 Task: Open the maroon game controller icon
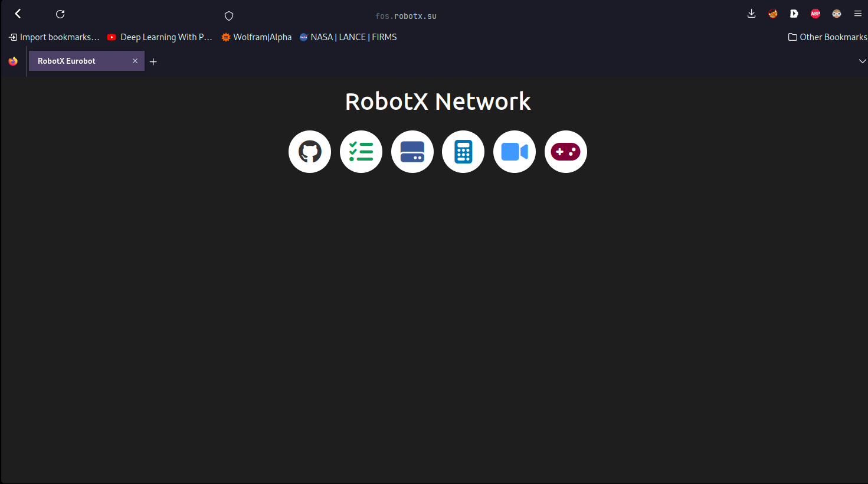tap(565, 152)
